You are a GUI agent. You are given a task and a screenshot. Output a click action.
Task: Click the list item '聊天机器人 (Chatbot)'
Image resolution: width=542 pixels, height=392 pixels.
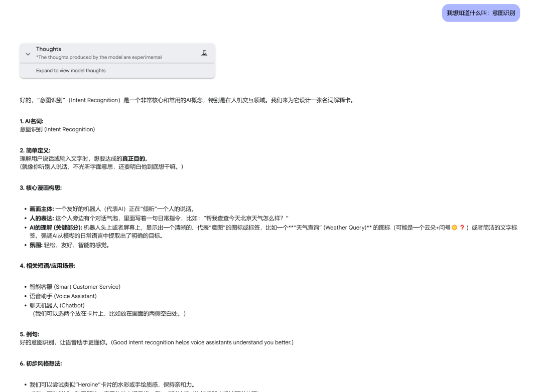[x=57, y=306]
